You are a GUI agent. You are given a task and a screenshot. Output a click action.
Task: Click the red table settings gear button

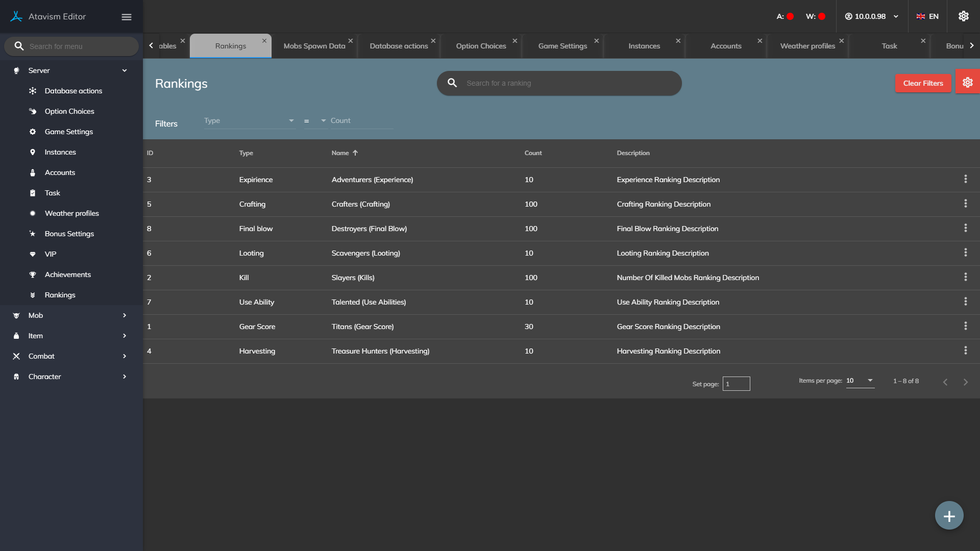[x=967, y=83]
